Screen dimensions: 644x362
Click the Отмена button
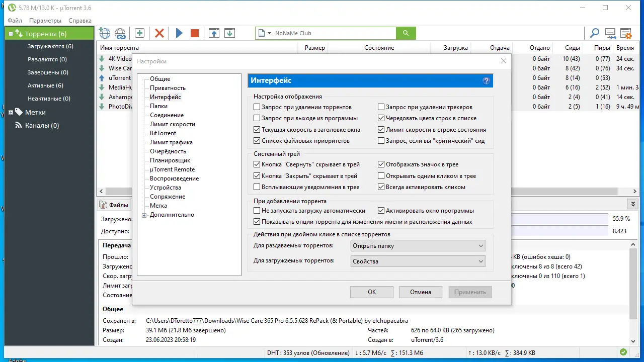click(x=421, y=292)
